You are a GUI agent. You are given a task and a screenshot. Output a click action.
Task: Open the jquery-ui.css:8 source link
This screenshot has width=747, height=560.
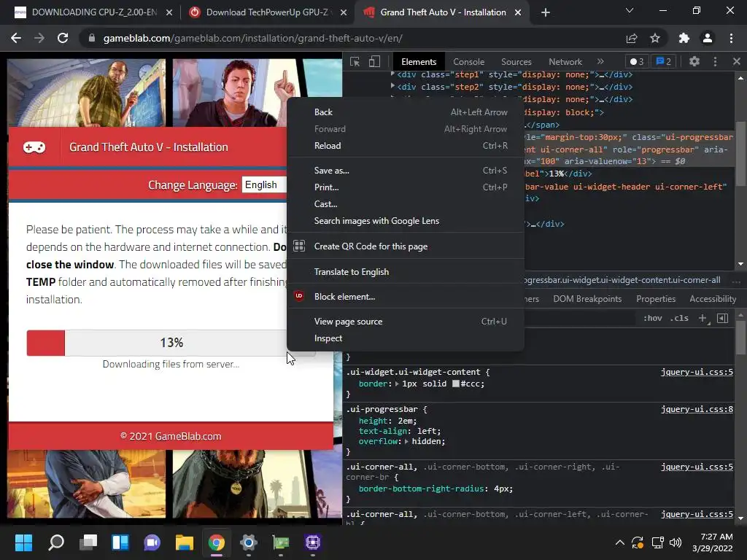697,409
